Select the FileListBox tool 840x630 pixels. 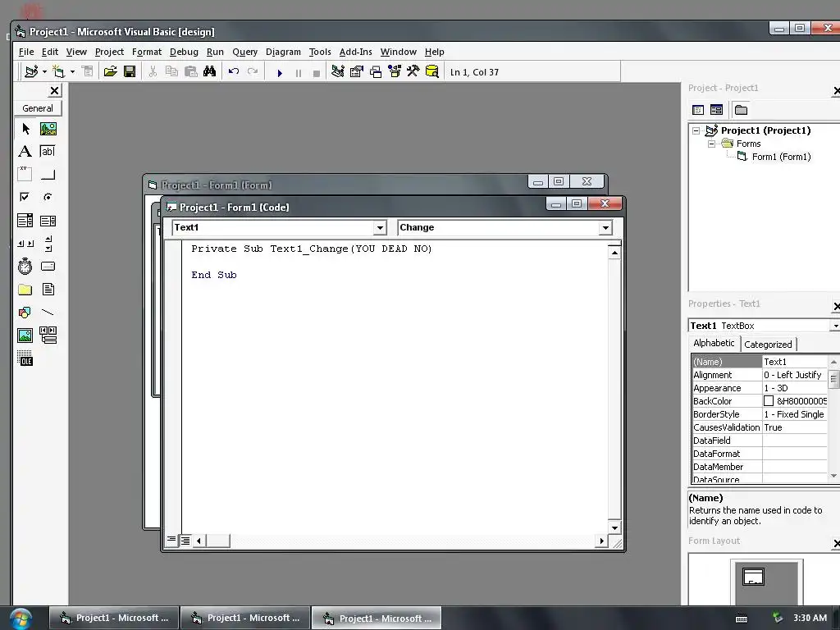pos(48,290)
